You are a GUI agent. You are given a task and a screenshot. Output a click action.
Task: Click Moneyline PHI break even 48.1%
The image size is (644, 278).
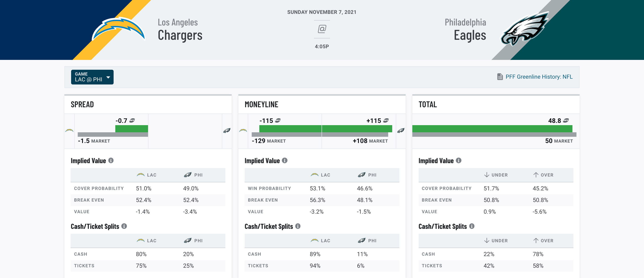(364, 200)
